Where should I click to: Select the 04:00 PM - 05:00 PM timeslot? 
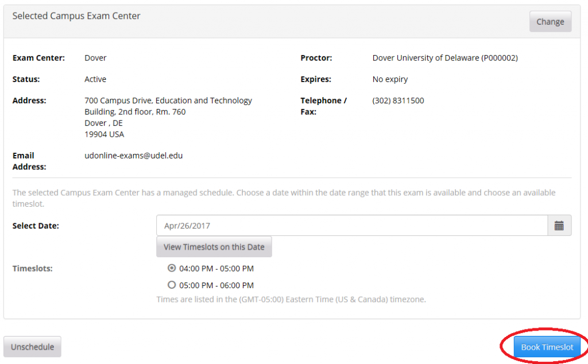point(171,268)
